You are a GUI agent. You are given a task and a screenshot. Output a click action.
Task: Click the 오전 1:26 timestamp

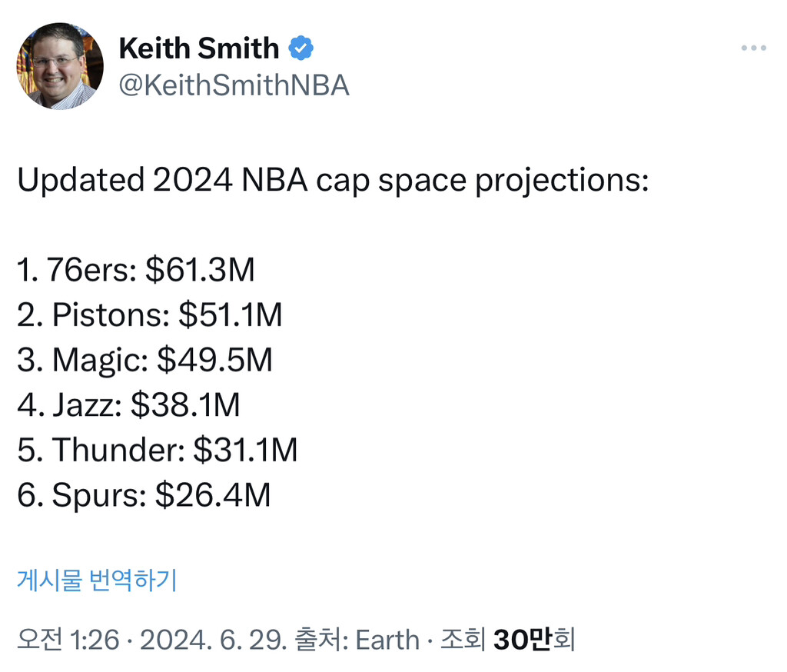68,639
